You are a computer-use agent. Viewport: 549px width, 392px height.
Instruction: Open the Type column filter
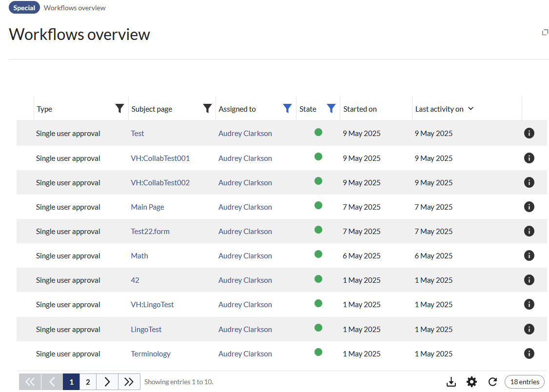coord(119,109)
